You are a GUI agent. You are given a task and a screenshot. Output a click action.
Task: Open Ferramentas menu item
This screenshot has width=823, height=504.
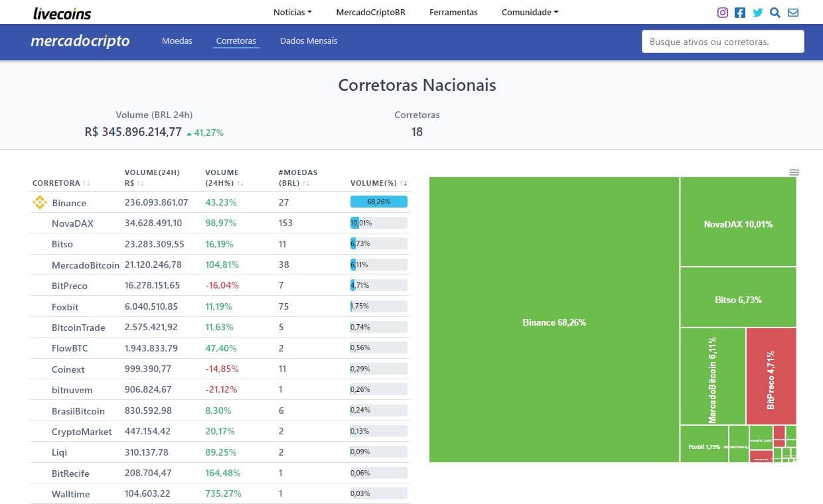tap(453, 12)
